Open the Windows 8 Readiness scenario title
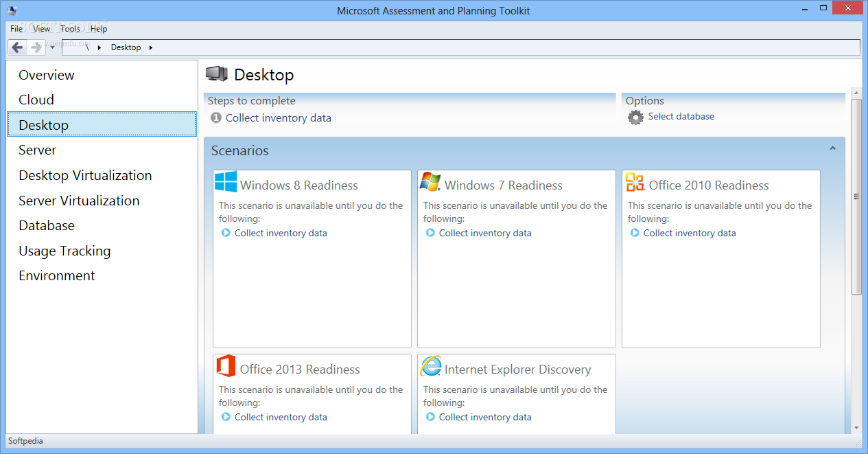Image resolution: width=868 pixels, height=454 pixels. pos(299,185)
